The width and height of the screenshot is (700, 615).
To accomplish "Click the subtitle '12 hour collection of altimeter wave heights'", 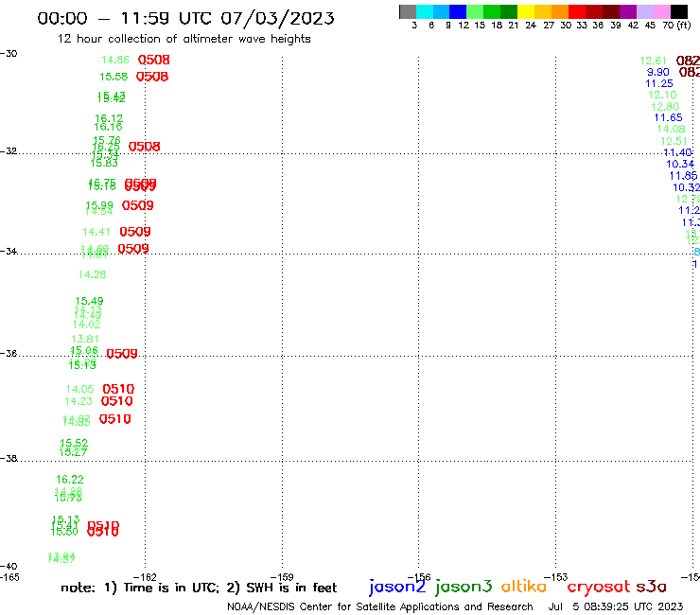I will point(184,39).
